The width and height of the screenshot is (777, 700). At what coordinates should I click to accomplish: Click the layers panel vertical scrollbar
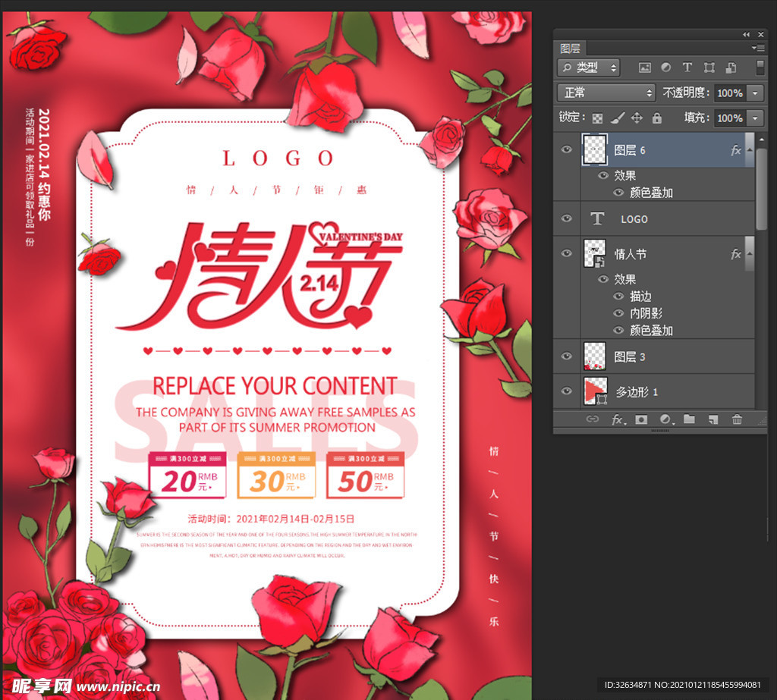click(761, 188)
